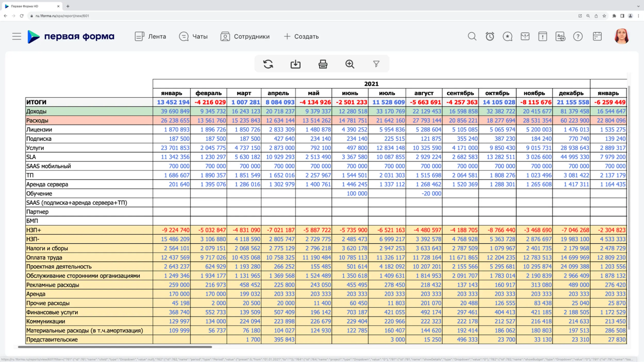644x362 pixels.
Task: Open reminders alarm clock icon
Action: pos(490,37)
